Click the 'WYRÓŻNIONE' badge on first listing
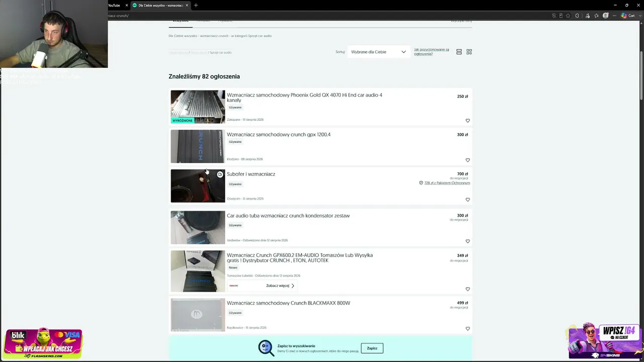The height and width of the screenshot is (362, 644). [x=182, y=121]
